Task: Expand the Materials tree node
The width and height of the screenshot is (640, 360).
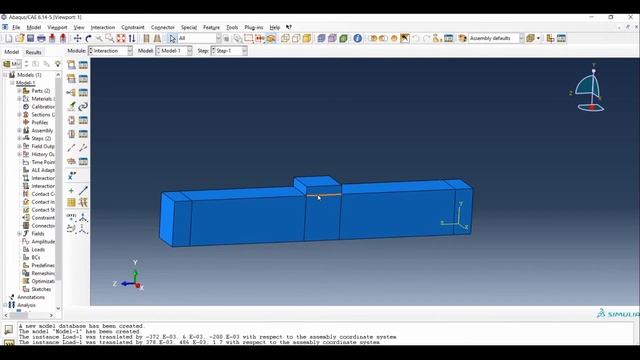Action: (19, 99)
